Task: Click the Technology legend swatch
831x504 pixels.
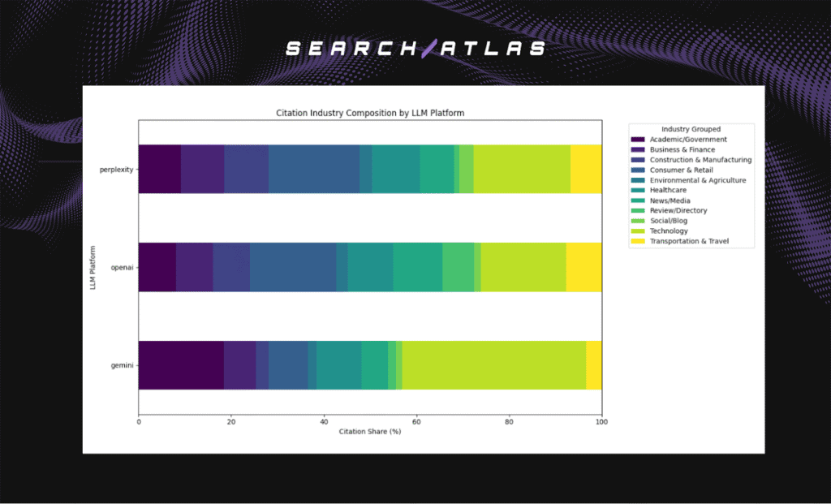Action: (x=638, y=230)
